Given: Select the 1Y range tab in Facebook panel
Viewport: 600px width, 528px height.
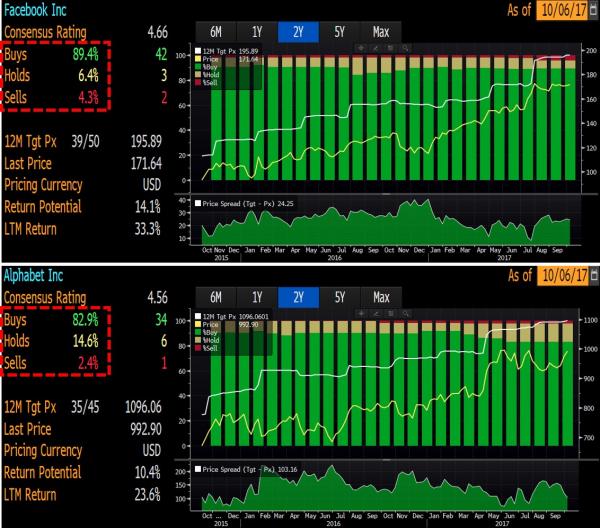Looking at the screenshot, I should point(257,32).
